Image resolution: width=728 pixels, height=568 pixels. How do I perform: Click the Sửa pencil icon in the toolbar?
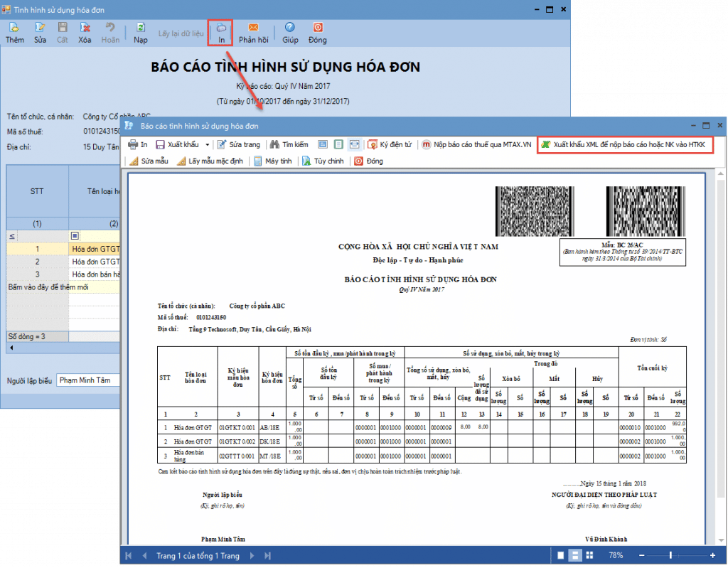[x=40, y=28]
